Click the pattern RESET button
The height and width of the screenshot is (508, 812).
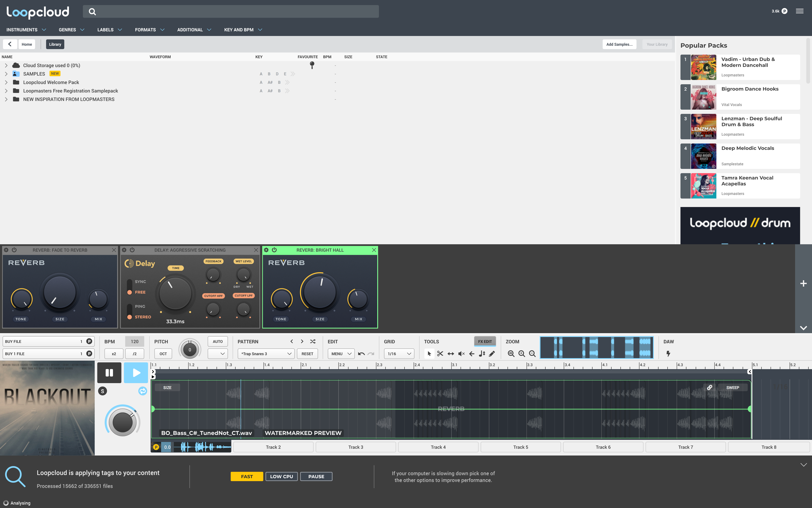(x=307, y=354)
